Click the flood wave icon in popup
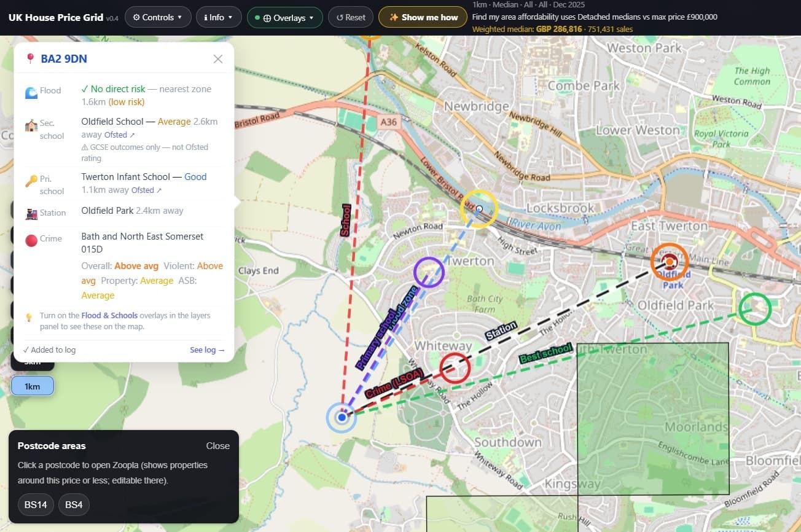Viewport: 801px width, 532px height. 31,92
